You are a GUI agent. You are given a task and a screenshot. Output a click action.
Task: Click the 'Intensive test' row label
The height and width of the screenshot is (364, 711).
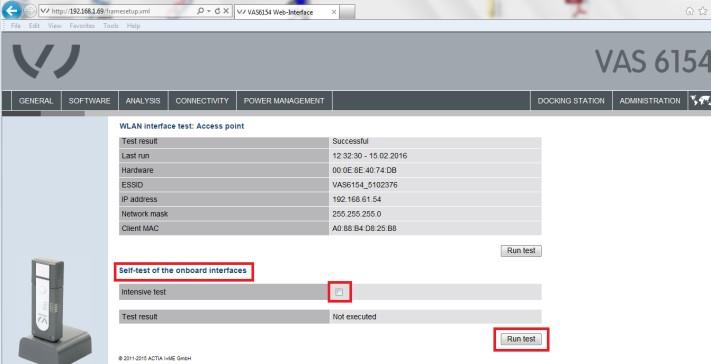143,292
